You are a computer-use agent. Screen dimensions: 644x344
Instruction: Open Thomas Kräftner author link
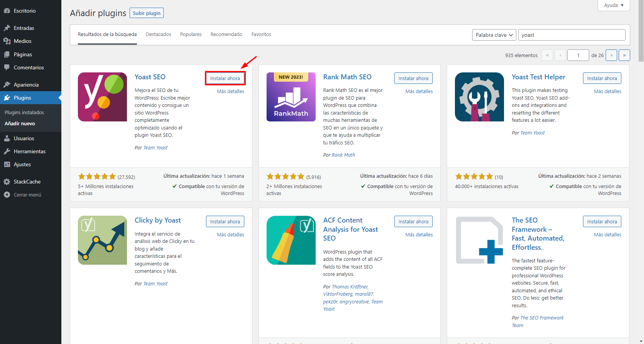[x=350, y=287]
